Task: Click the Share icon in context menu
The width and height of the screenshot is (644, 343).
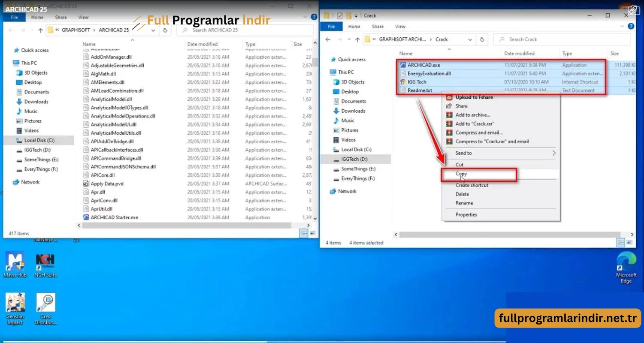Action: [449, 106]
